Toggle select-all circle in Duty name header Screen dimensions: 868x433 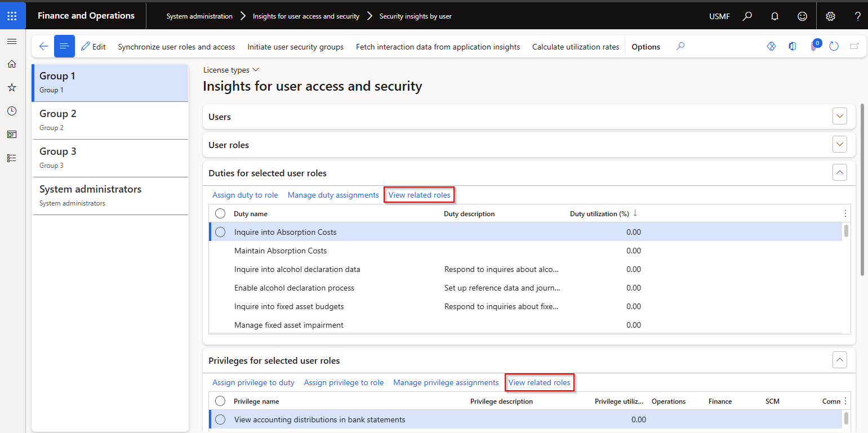click(x=220, y=214)
